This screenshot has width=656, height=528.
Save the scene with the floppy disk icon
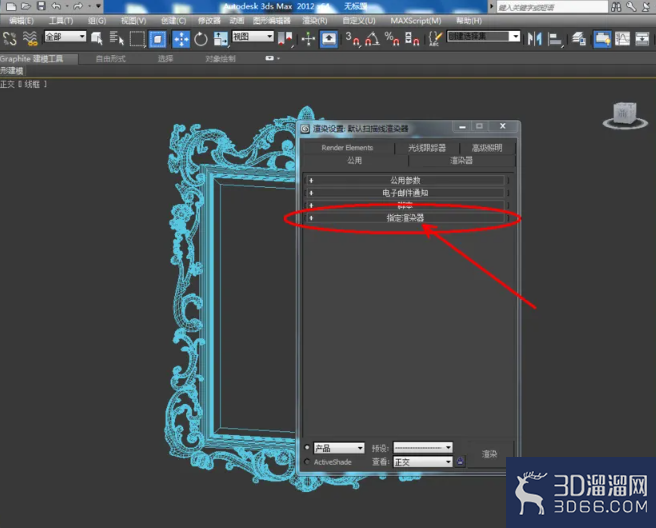point(41,6)
